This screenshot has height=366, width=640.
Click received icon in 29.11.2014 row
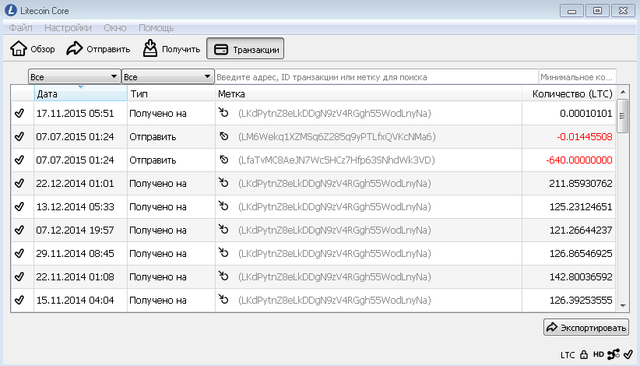click(x=223, y=252)
